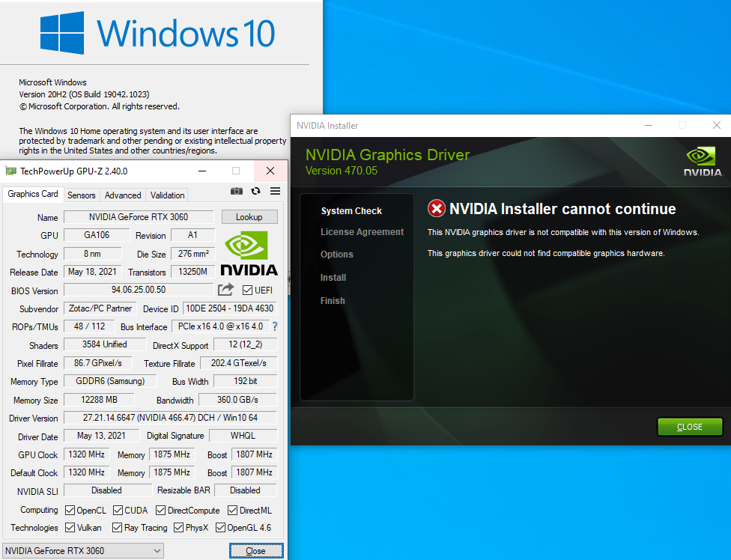
Task: Click the Pixel Fillrate 86.7 GPixel/s field
Action: pyautogui.click(x=98, y=363)
